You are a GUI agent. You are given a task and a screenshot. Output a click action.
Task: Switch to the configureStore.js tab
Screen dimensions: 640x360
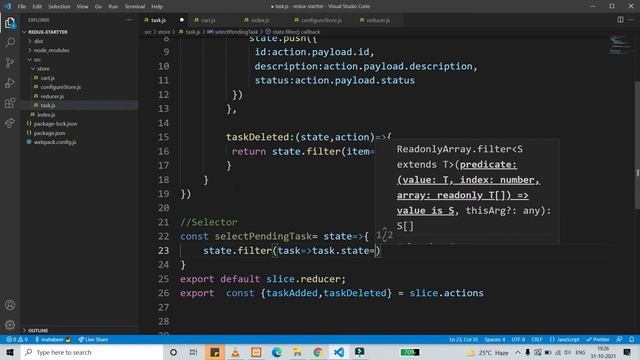(x=322, y=20)
